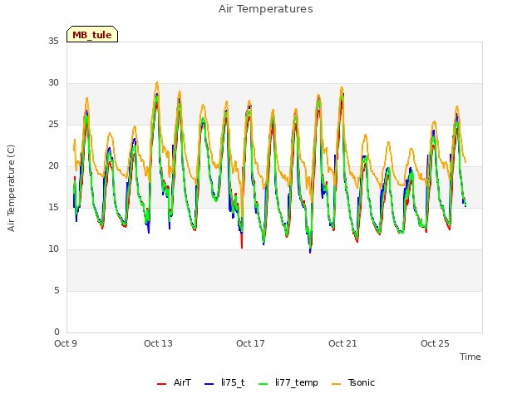Click the blue li75_t legend color marker
This screenshot has width=532, height=399.
(x=209, y=384)
